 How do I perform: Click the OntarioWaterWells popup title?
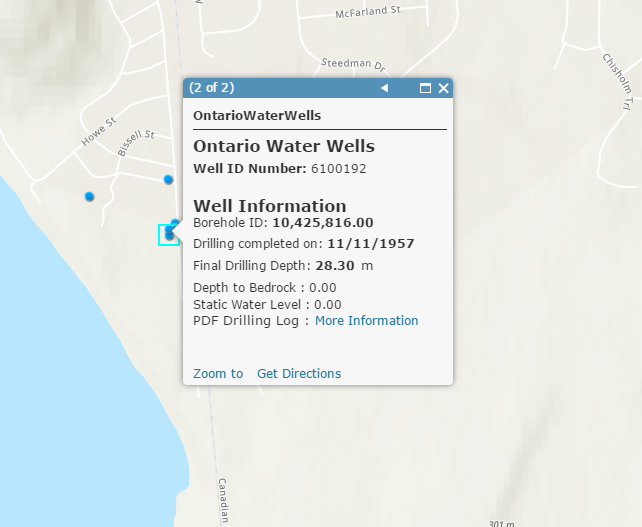pyautogui.click(x=257, y=115)
